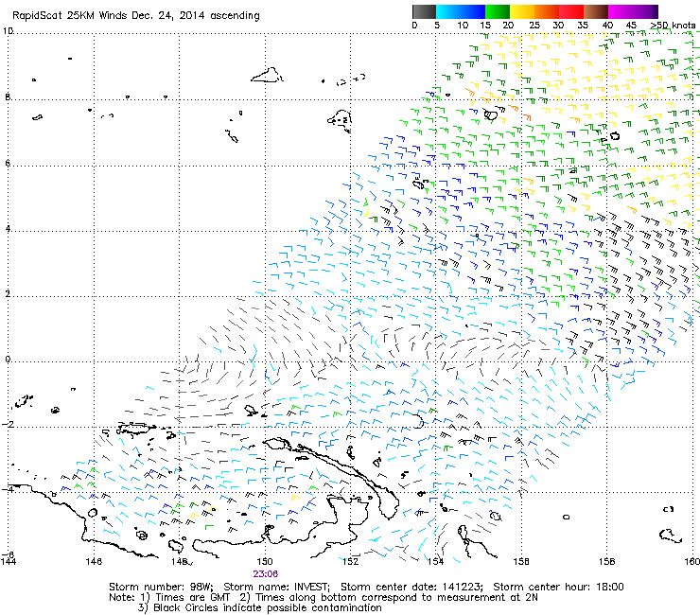
Task: Click the "Storm name: INVEST" text
Action: (276, 587)
